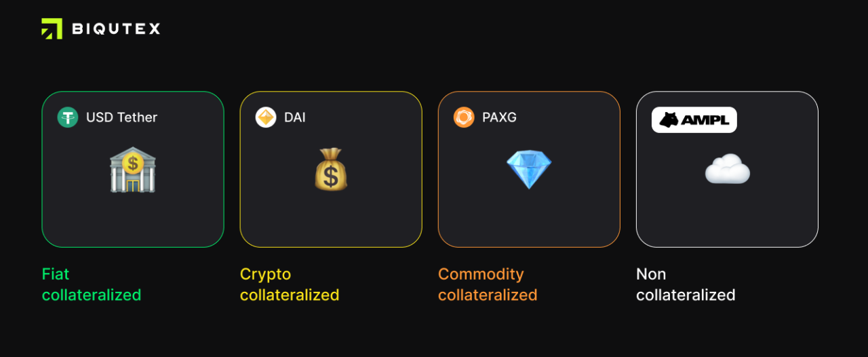
Task: Click the "USD Tether" title text
Action: [121, 117]
